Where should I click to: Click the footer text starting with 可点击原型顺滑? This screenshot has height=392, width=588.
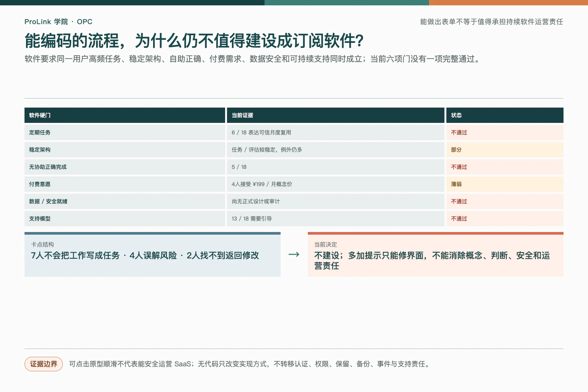[250, 364]
